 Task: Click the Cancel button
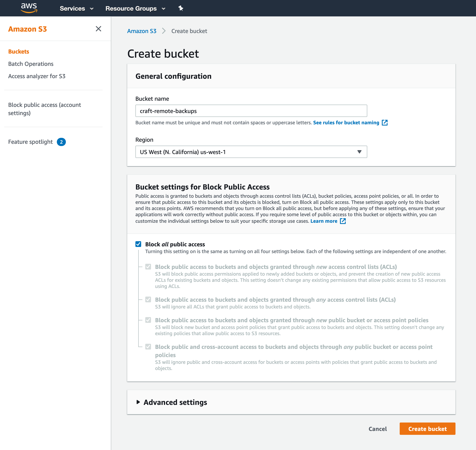[378, 429]
